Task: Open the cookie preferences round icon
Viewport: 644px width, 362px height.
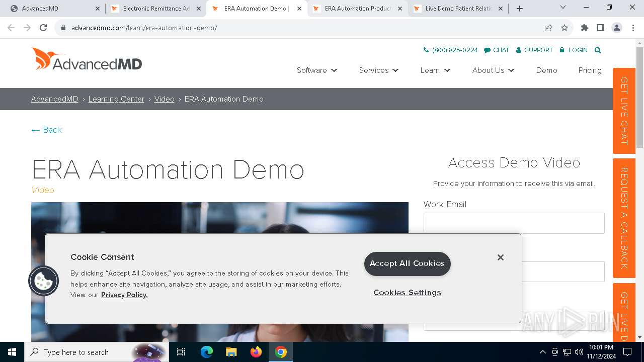Action: [x=44, y=281]
